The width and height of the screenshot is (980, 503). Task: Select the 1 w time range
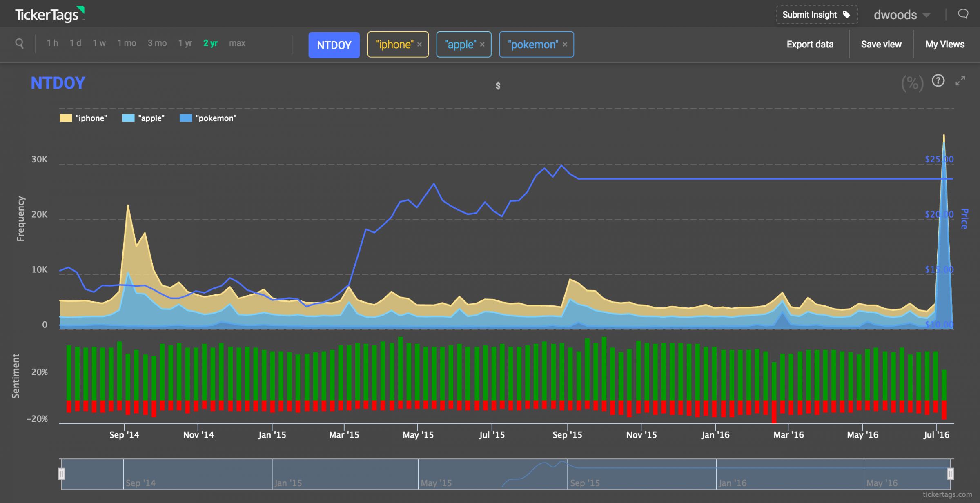point(99,43)
